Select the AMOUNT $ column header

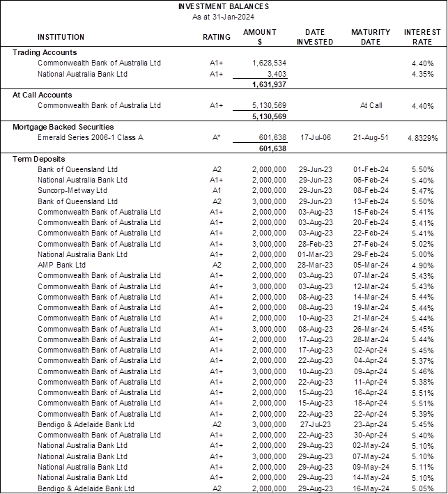(260, 37)
